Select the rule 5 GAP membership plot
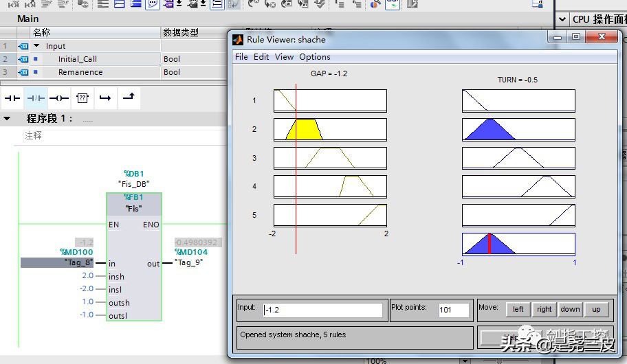The width and height of the screenshot is (627, 364). tap(330, 216)
